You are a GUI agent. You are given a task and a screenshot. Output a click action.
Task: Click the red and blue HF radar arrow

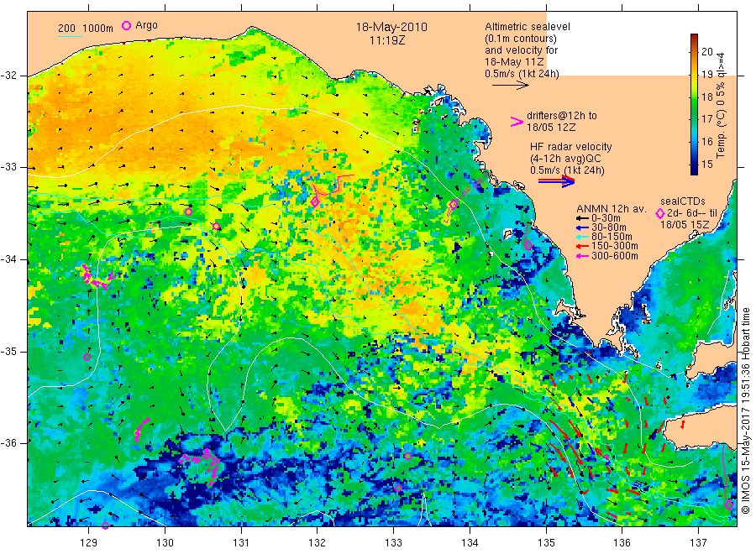pyautogui.click(x=556, y=181)
